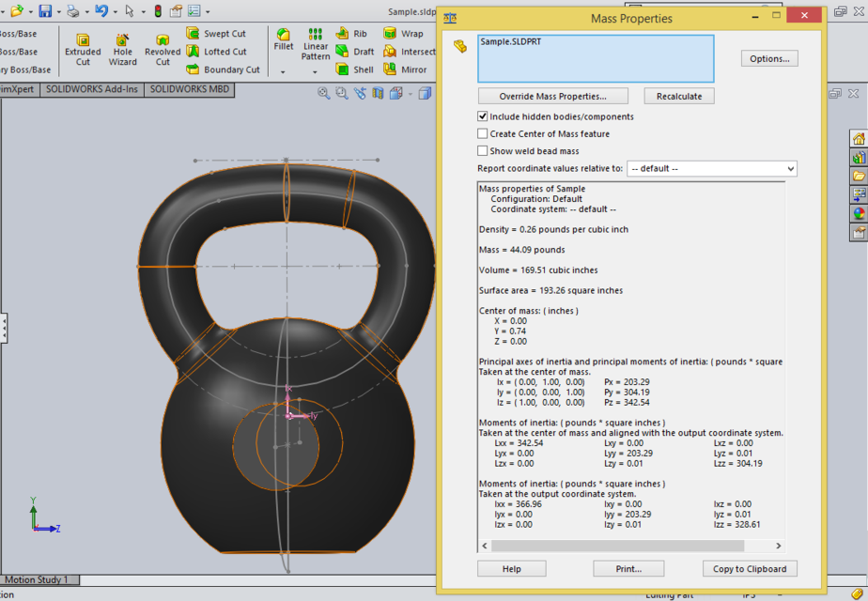Open the Hole Wizard
Image resolution: width=868 pixels, height=601 pixels.
click(x=123, y=47)
